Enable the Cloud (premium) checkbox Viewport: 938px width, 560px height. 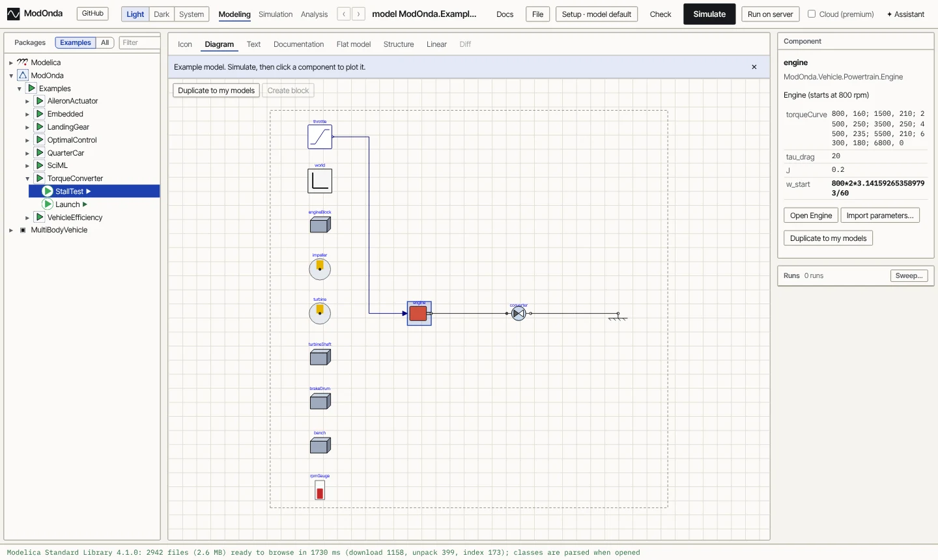[x=812, y=14]
